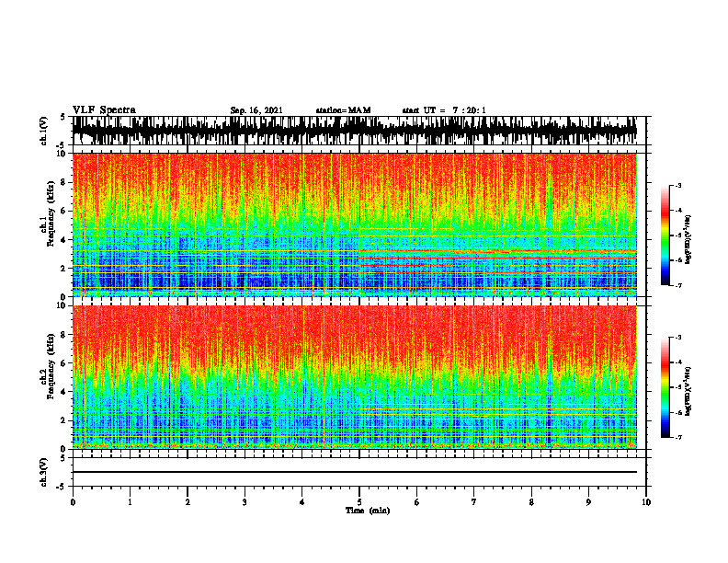Click time-axis tick label "2"

click(x=188, y=502)
